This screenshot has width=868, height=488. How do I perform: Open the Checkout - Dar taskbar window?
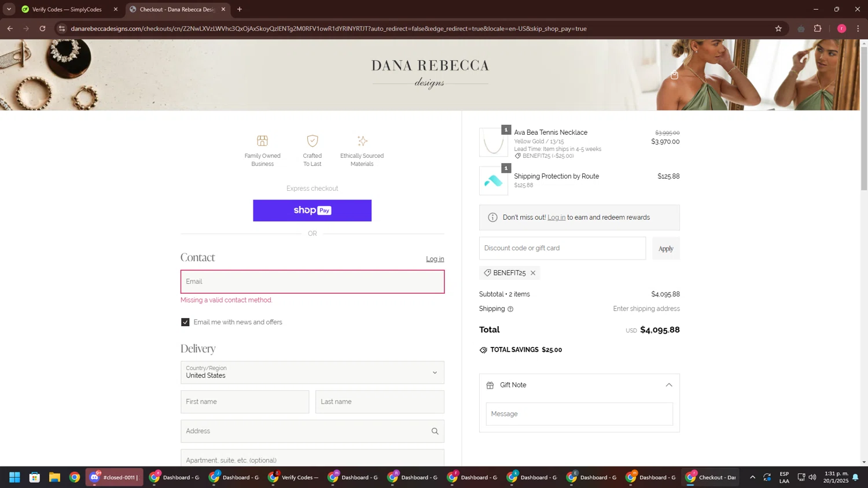tap(711, 477)
